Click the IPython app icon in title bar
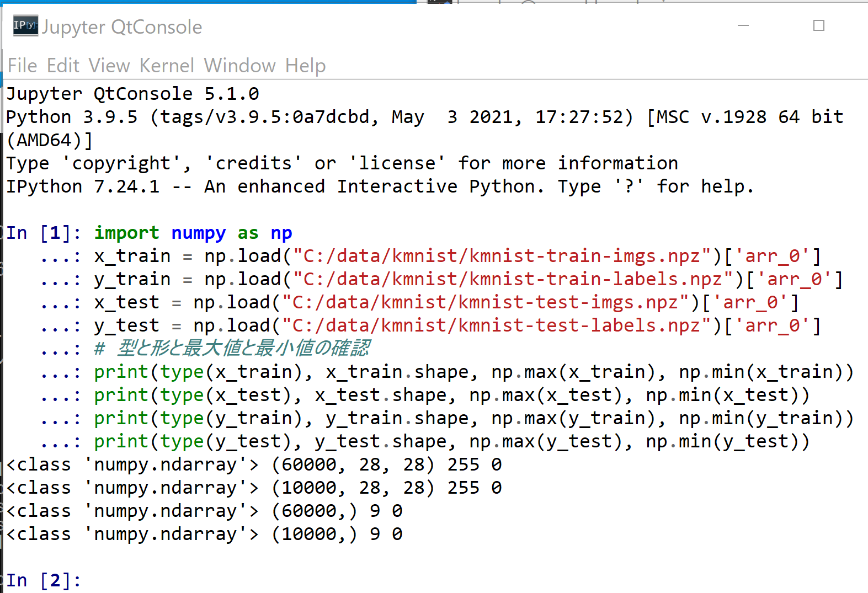The image size is (868, 593). [x=25, y=25]
